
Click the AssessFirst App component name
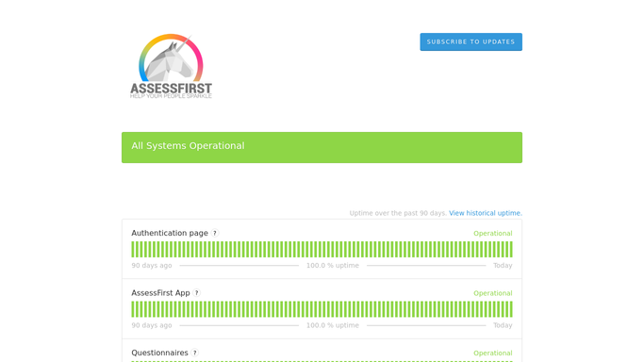160,293
